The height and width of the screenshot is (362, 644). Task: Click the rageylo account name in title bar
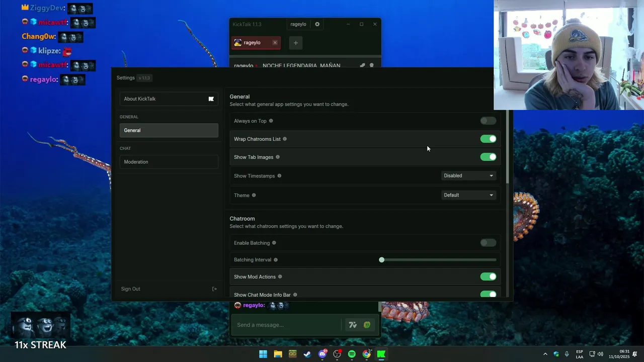(x=298, y=24)
